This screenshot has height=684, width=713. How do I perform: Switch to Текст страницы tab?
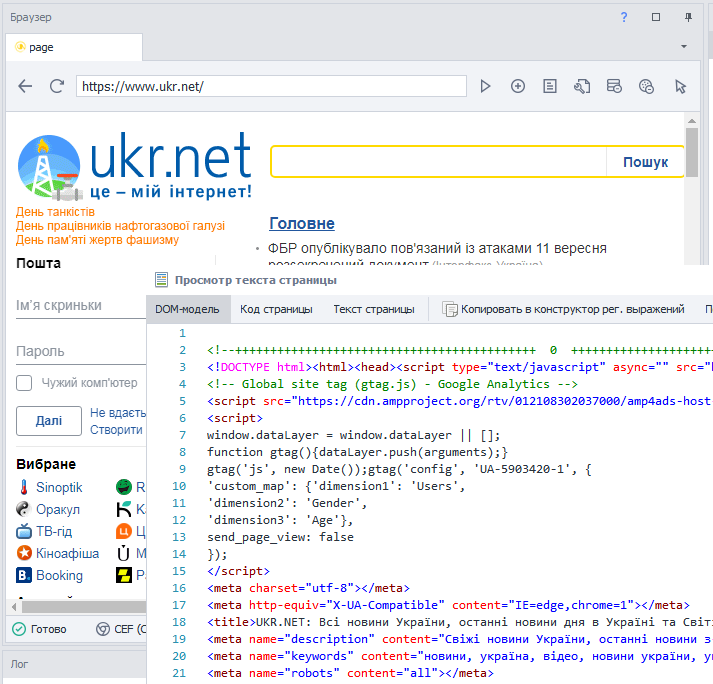374,309
